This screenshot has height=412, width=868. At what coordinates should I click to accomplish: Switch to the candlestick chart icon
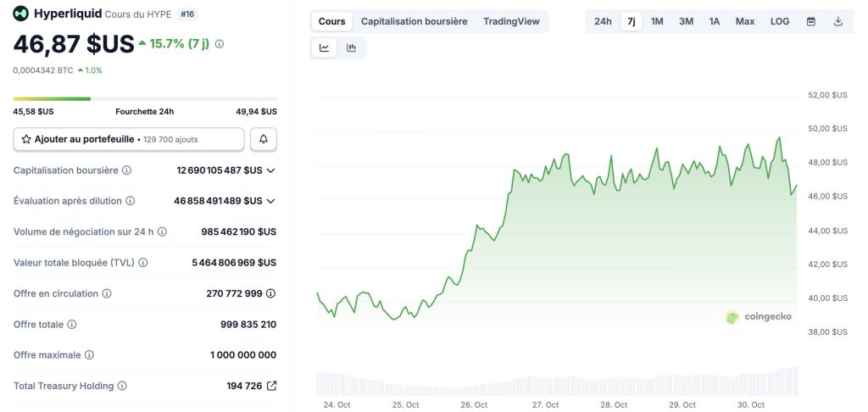coord(351,48)
